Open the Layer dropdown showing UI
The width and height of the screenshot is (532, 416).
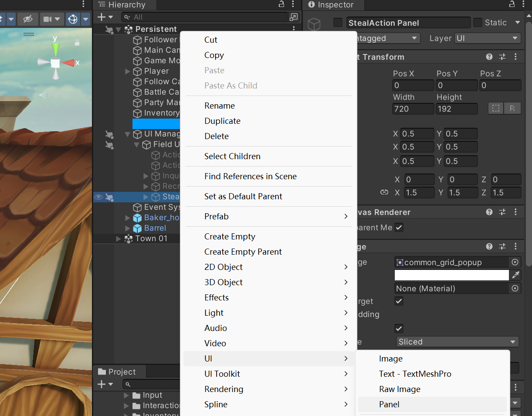pyautogui.click(x=488, y=38)
